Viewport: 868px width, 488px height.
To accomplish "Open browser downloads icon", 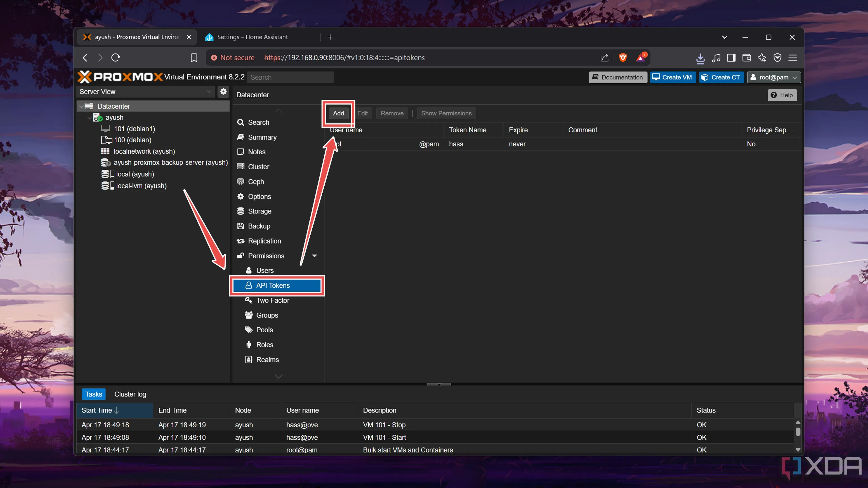I will (x=700, y=58).
